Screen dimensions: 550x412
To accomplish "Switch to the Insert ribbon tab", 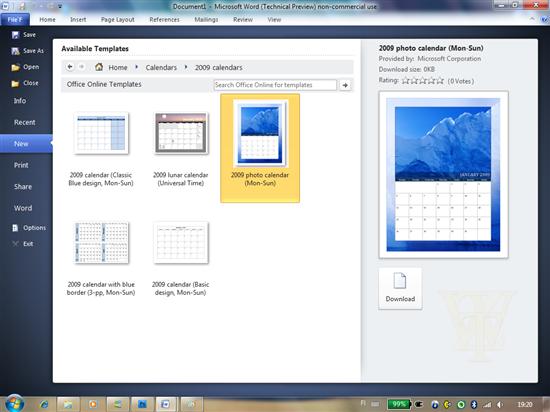I will tap(78, 20).
